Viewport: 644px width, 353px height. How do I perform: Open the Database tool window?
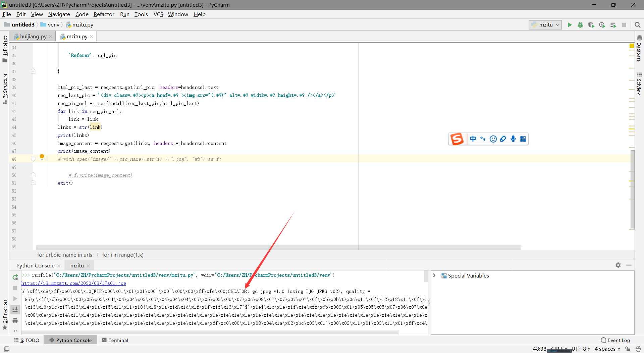click(x=639, y=48)
